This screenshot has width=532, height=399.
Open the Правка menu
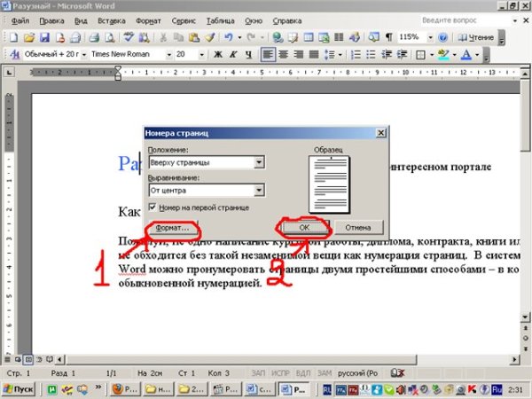51,20
